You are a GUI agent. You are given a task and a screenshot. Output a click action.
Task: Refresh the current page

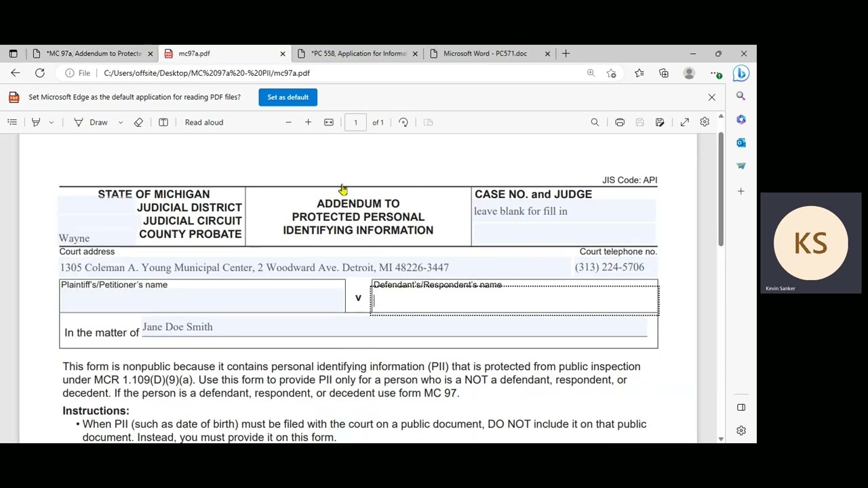pyautogui.click(x=40, y=73)
